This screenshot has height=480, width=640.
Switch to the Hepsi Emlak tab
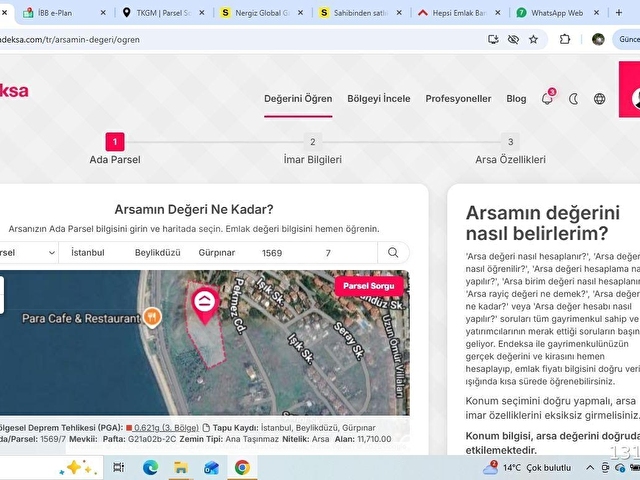click(x=459, y=13)
